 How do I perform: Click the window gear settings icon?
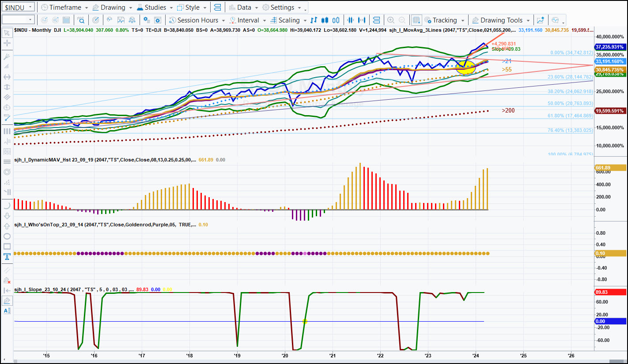(158, 20)
